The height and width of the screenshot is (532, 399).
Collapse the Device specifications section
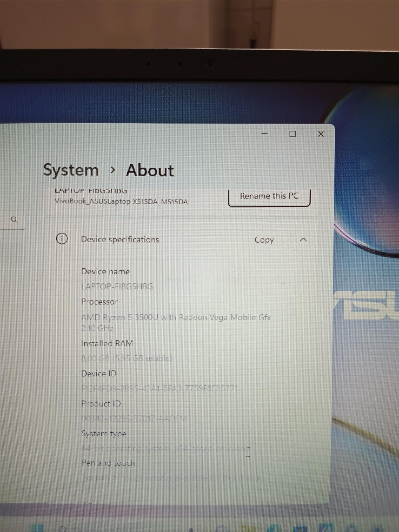click(x=303, y=240)
